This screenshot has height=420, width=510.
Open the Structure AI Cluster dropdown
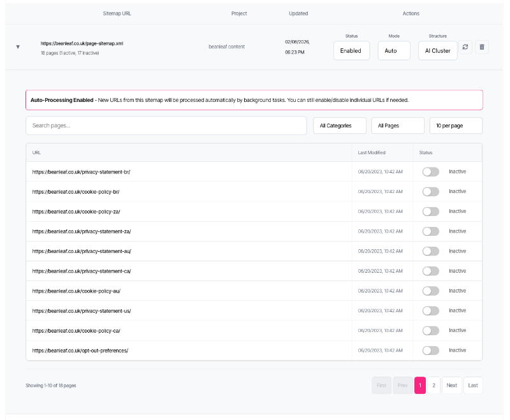click(x=437, y=50)
